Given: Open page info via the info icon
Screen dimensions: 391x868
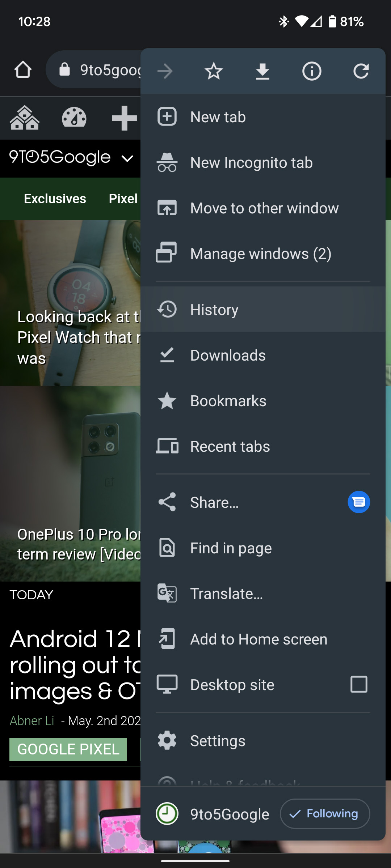Looking at the screenshot, I should [312, 71].
